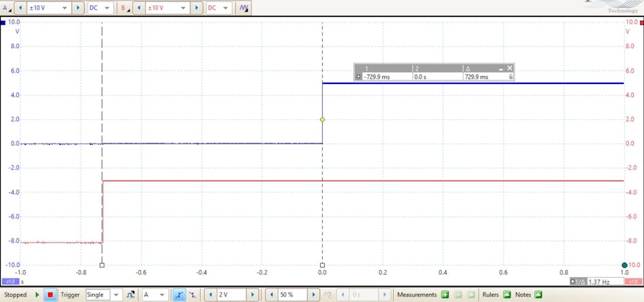
Task: Start capture with the green play icon
Action: (37, 295)
